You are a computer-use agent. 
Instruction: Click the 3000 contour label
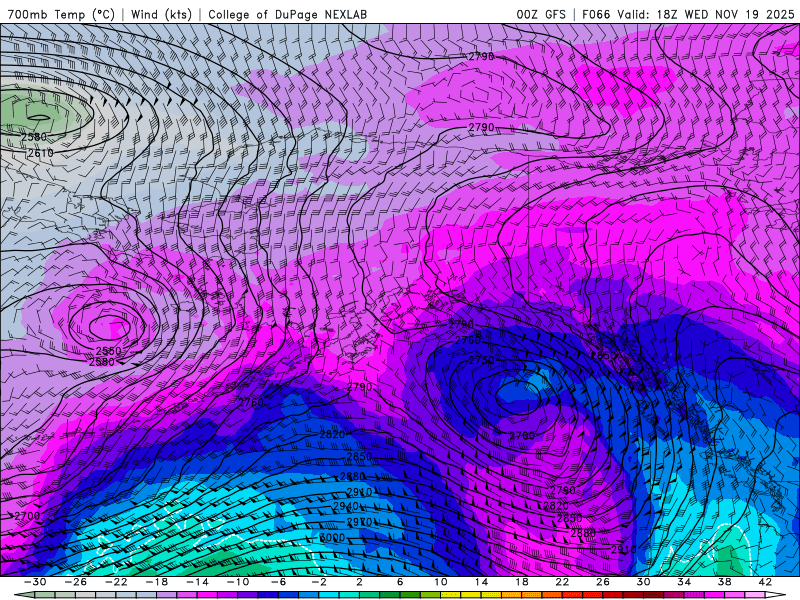coord(332,538)
